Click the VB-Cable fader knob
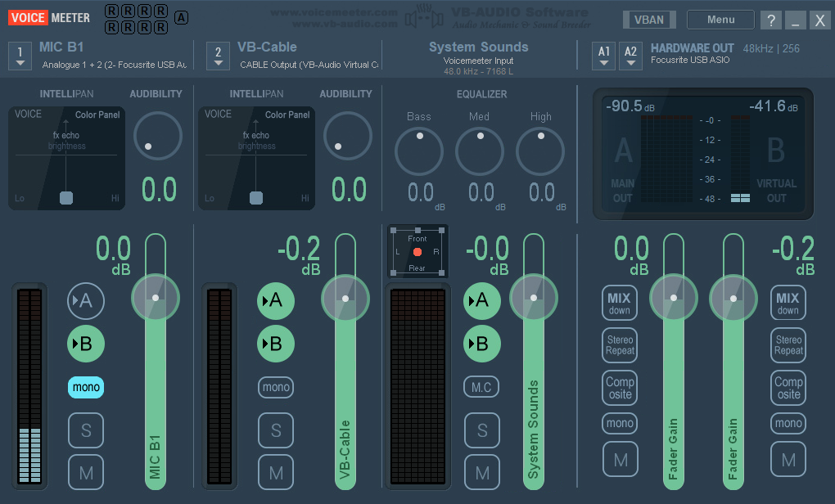 tap(345, 298)
